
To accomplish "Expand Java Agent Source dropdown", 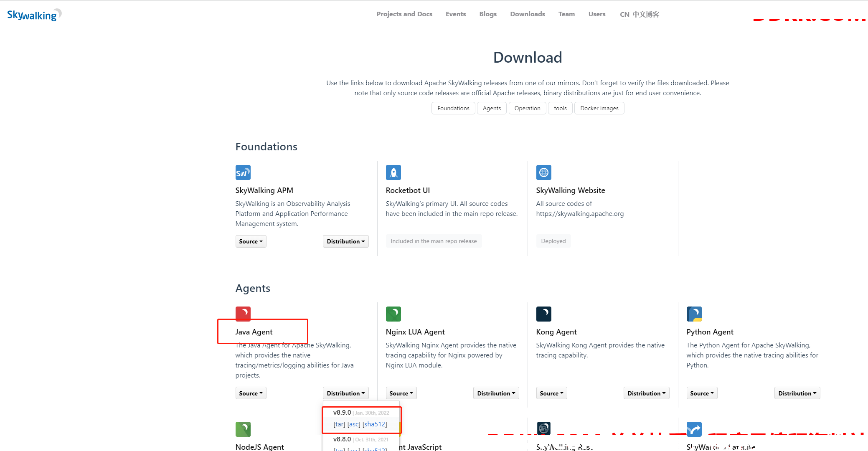I will [x=251, y=393].
